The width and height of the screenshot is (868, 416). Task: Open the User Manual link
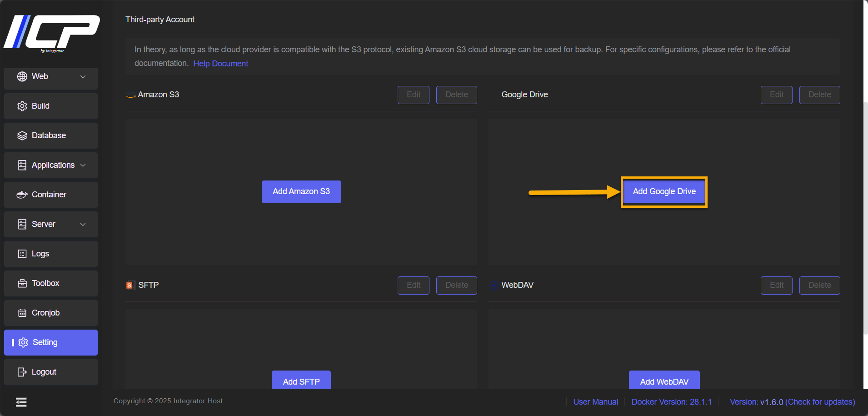pos(596,402)
